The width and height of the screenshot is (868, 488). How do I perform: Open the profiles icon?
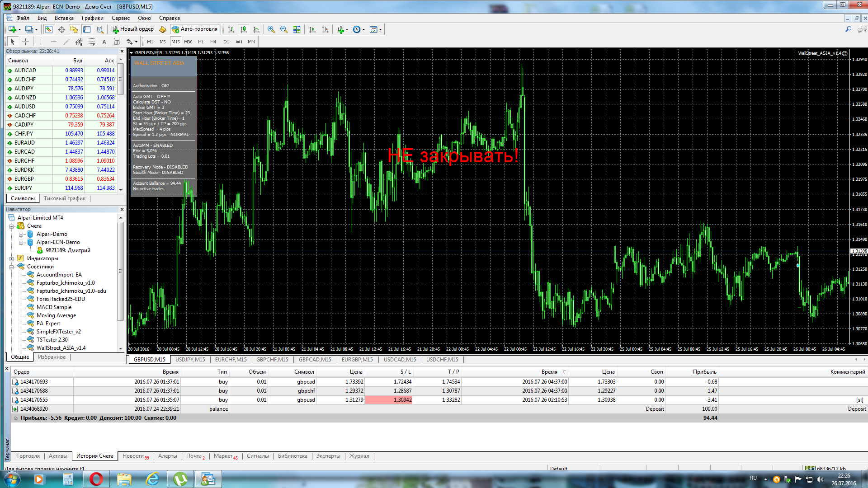29,29
